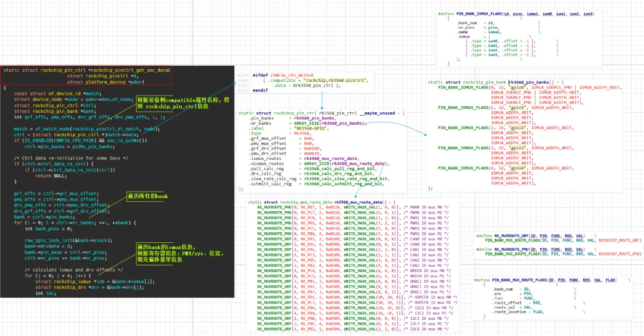Click the int inc; line
The image size is (644, 336).
click(45, 293)
